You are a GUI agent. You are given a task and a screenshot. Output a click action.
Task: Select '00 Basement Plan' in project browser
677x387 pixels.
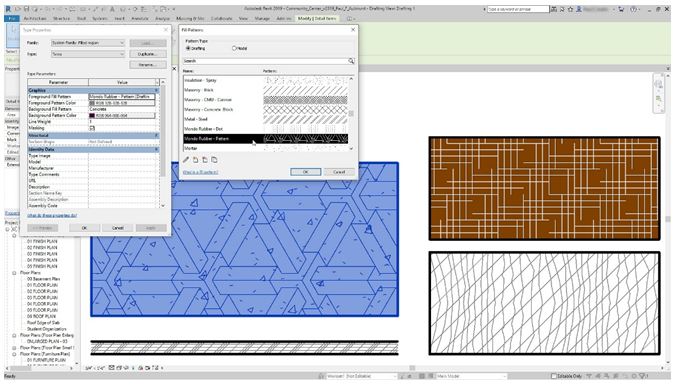pyautogui.click(x=44, y=279)
